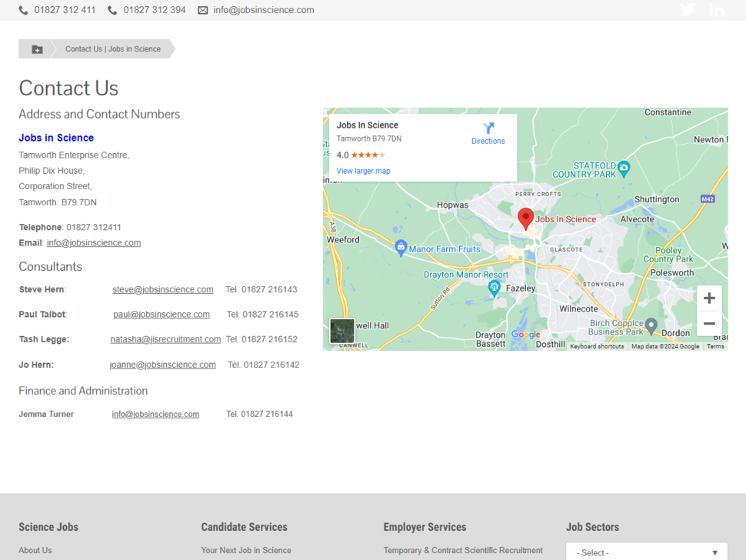The image size is (746, 560).
Task: Click the 01827 312 394 phone number
Action: pyautogui.click(x=154, y=10)
